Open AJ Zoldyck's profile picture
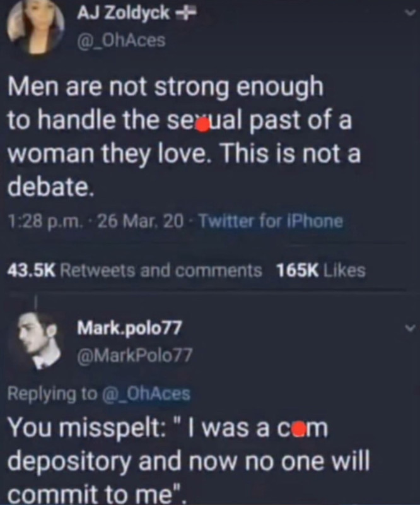 (35, 27)
